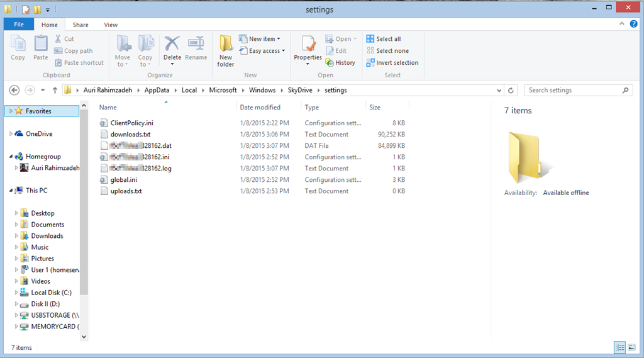
Task: Click Invert selection in the ribbon
Action: click(392, 63)
